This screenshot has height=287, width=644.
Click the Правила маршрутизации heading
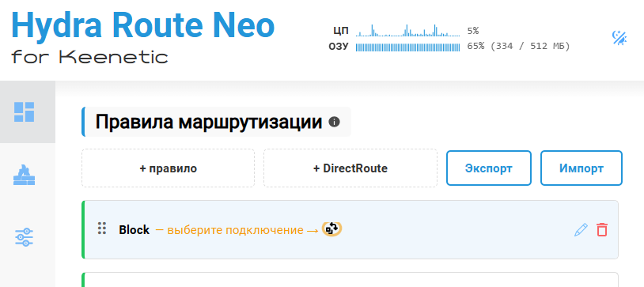[209, 122]
